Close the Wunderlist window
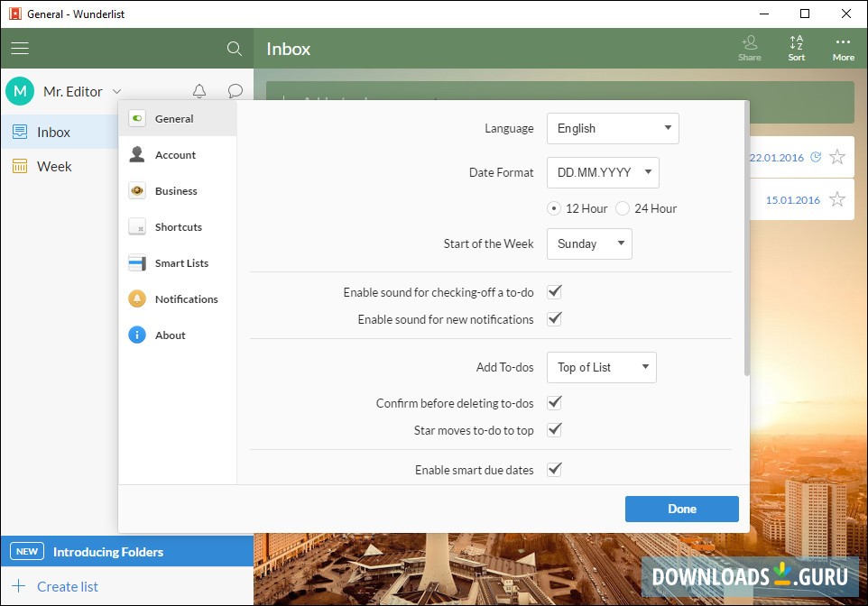 click(x=846, y=14)
